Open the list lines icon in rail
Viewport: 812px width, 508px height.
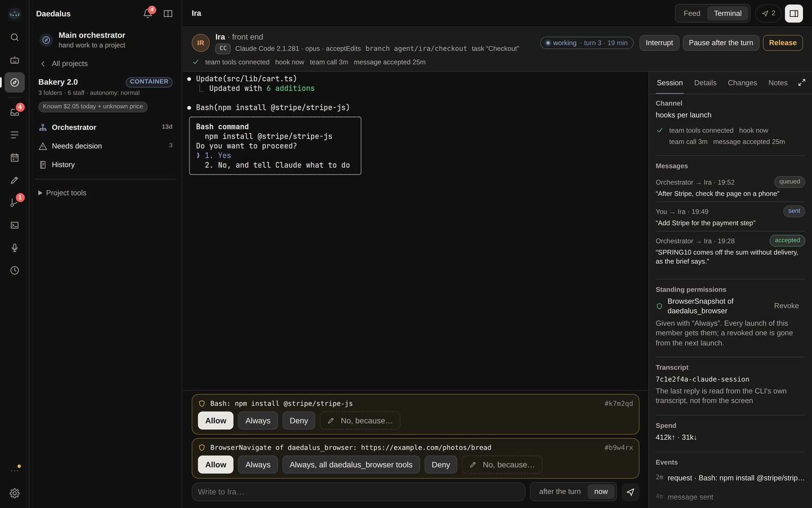pyautogui.click(x=15, y=135)
